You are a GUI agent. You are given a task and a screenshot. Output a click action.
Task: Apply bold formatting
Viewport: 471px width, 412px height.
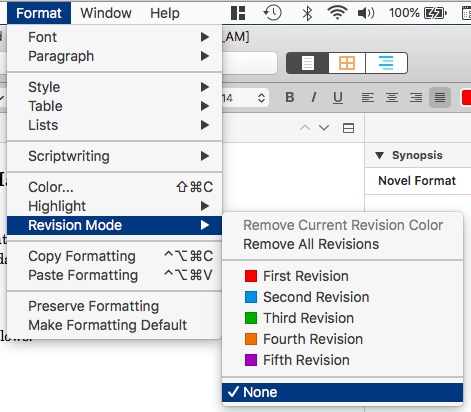click(x=290, y=97)
